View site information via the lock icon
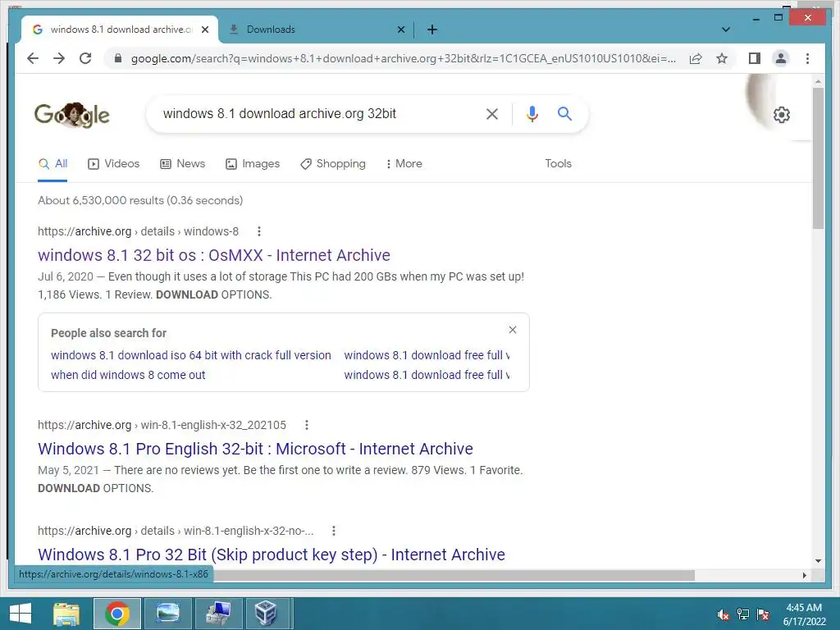The width and height of the screenshot is (840, 630). tap(118, 58)
